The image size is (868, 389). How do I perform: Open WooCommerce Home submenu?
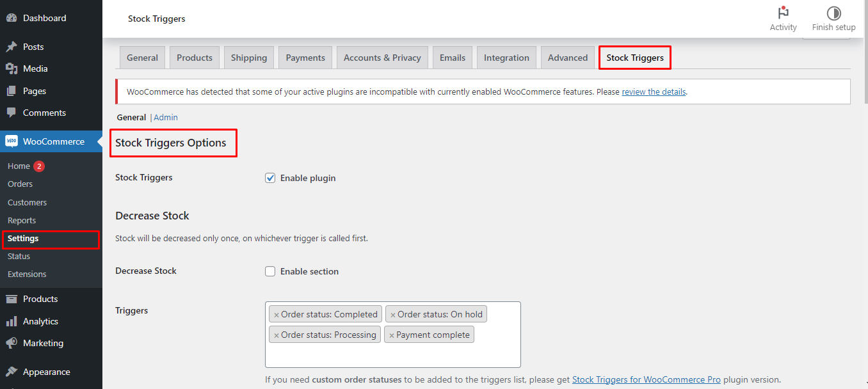(x=19, y=166)
